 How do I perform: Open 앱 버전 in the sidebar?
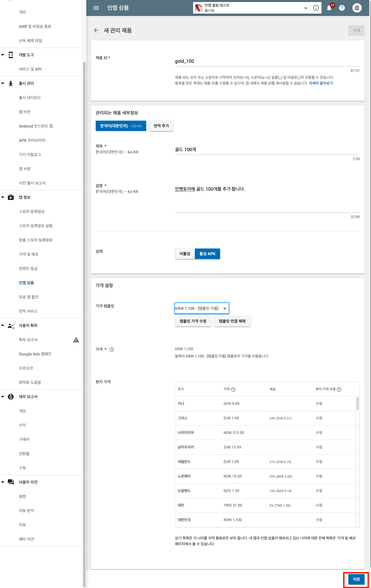pos(25,112)
